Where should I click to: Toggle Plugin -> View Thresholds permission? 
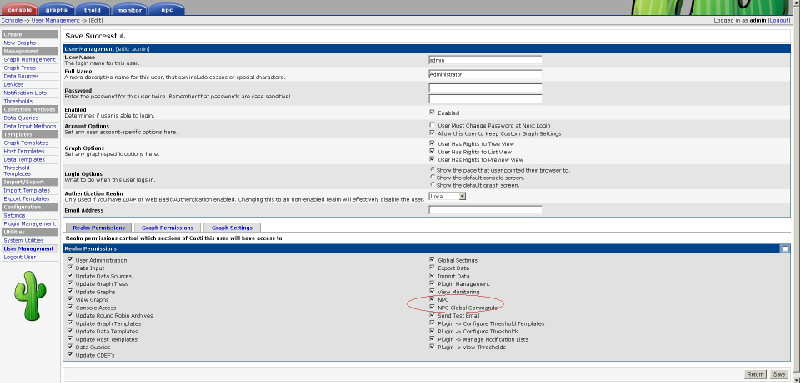[x=432, y=347]
